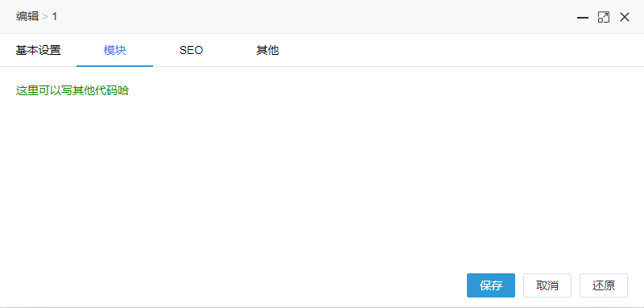The height and width of the screenshot is (308, 644).
Task: Cancel editing via 取消 button
Action: coord(547,285)
